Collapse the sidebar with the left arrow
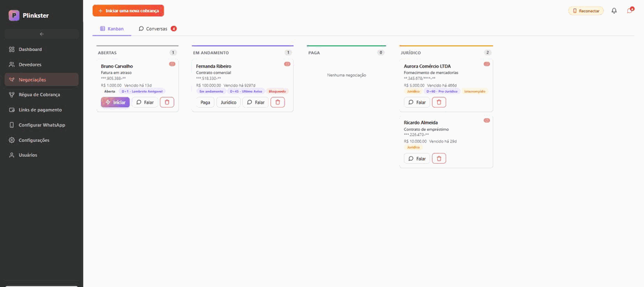This screenshot has height=287, width=644. [x=41, y=34]
